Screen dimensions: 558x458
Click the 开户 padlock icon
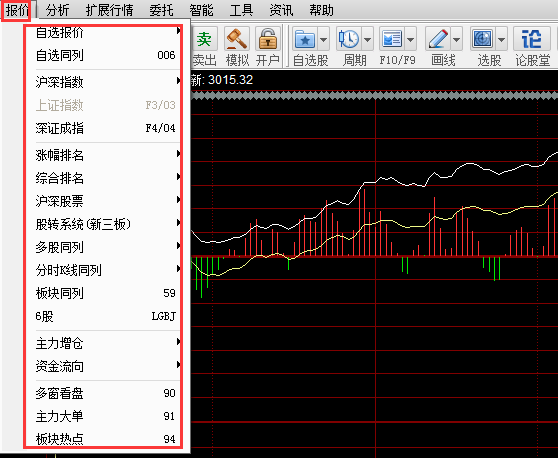click(268, 39)
